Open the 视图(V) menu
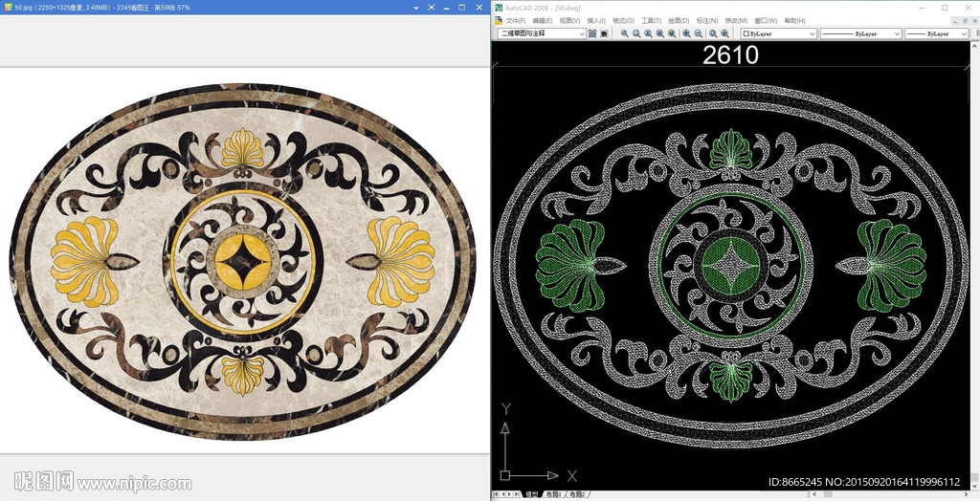The height and width of the screenshot is (501, 980). tap(569, 21)
